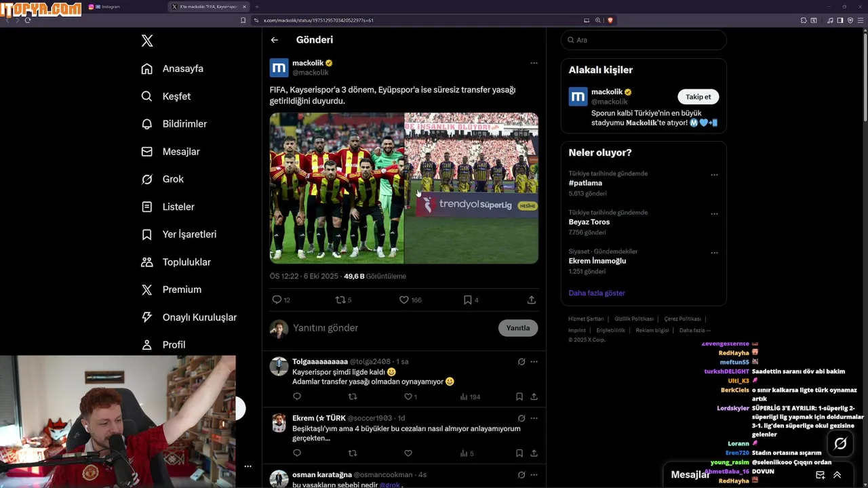
Task: Reload the page in the browser toolbar
Action: point(27,20)
